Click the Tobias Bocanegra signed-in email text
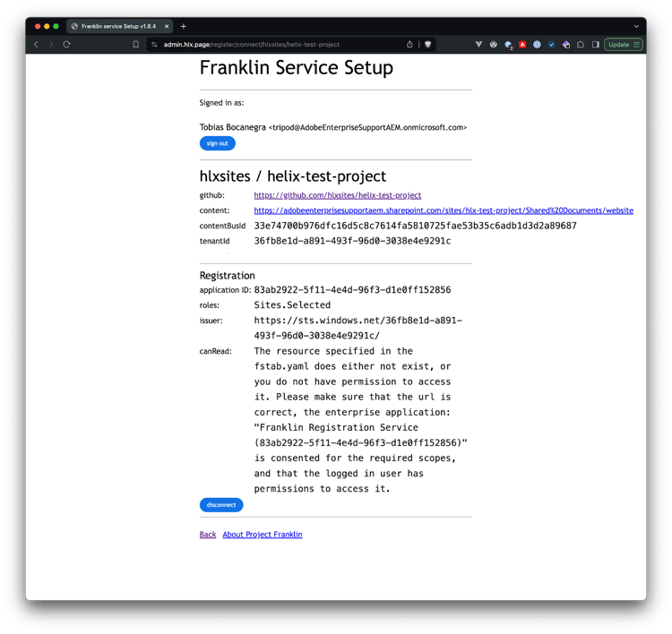This screenshot has height=634, width=672. (x=333, y=128)
